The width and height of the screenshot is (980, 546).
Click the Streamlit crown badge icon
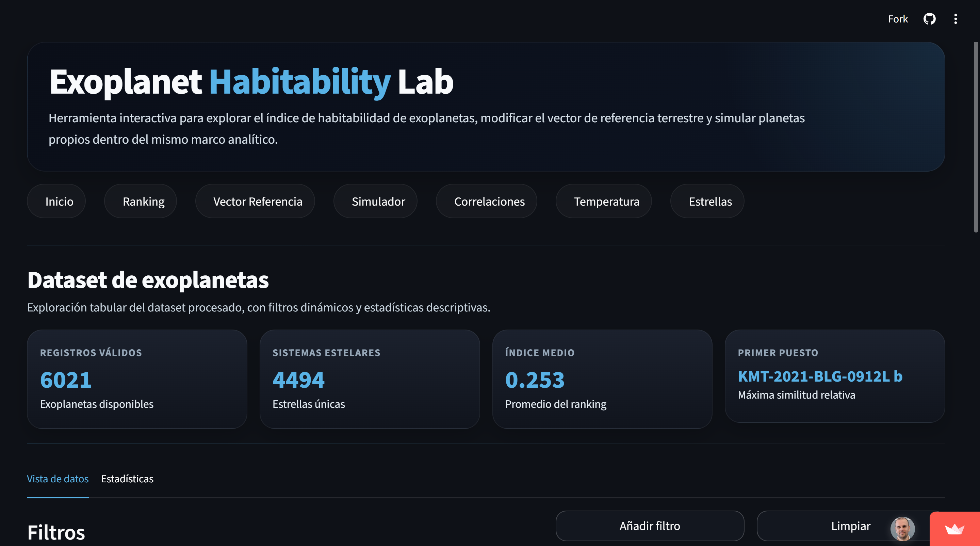954,529
